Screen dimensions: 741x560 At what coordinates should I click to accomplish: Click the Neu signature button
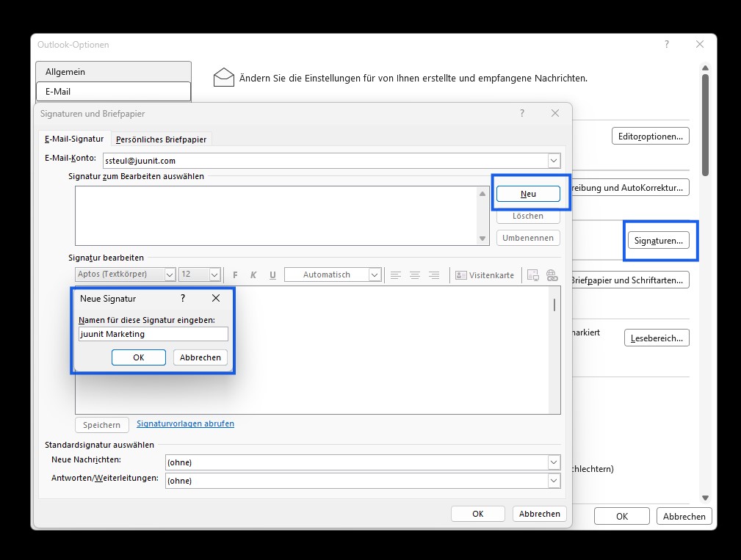click(528, 194)
